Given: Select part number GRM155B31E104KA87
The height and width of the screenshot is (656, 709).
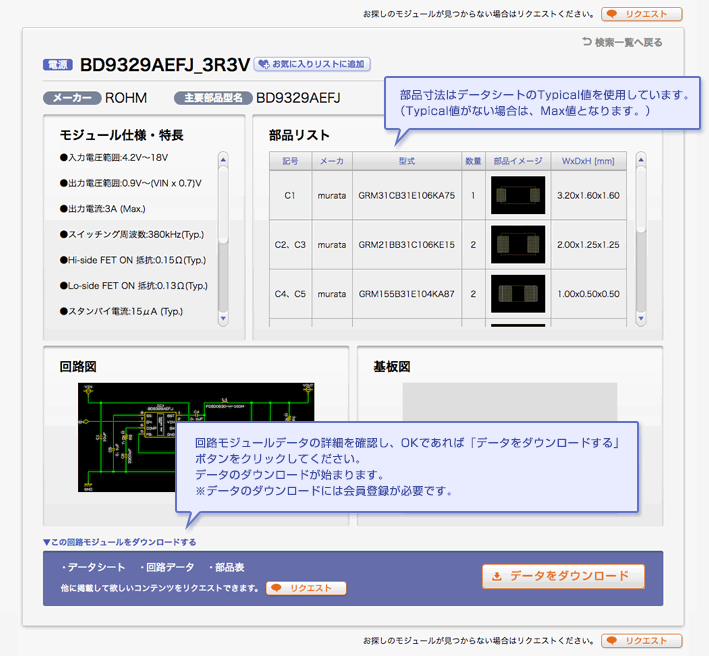Looking at the screenshot, I should pyautogui.click(x=406, y=294).
